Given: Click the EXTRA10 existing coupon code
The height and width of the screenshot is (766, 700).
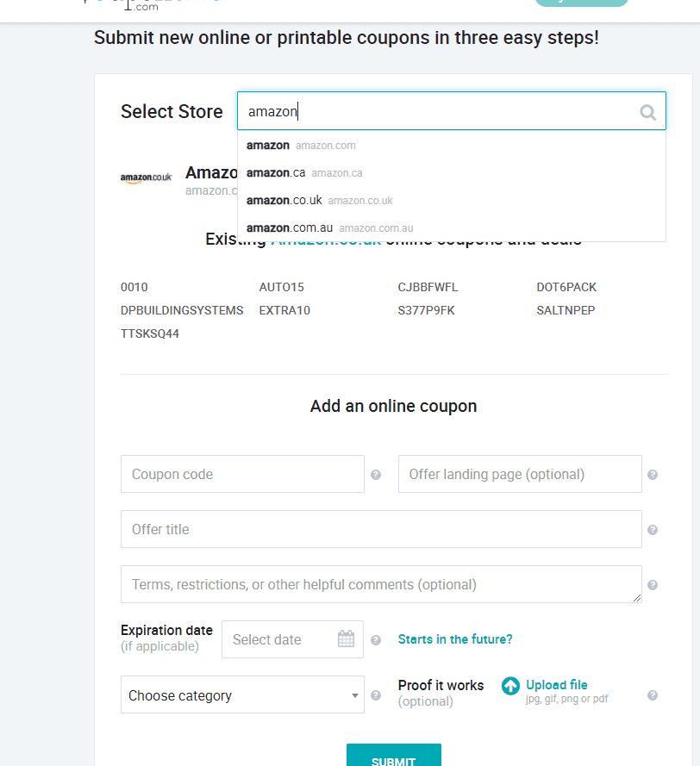Looking at the screenshot, I should tap(284, 311).
